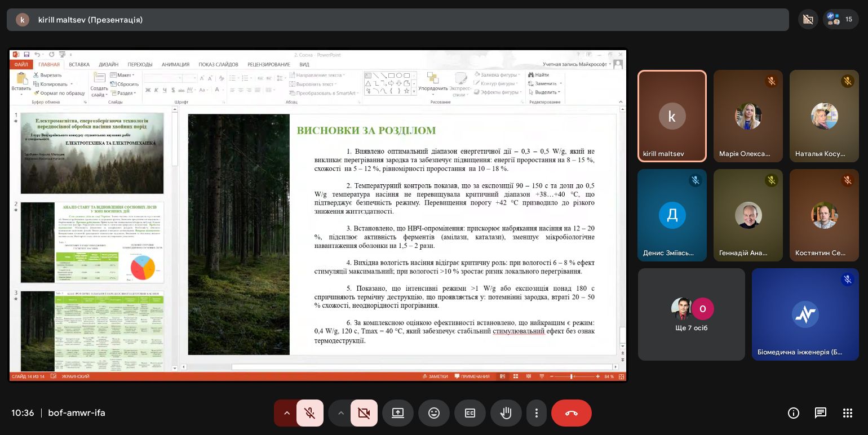Expand video settings arrow beside camera
The height and width of the screenshot is (435, 868).
pos(340,413)
